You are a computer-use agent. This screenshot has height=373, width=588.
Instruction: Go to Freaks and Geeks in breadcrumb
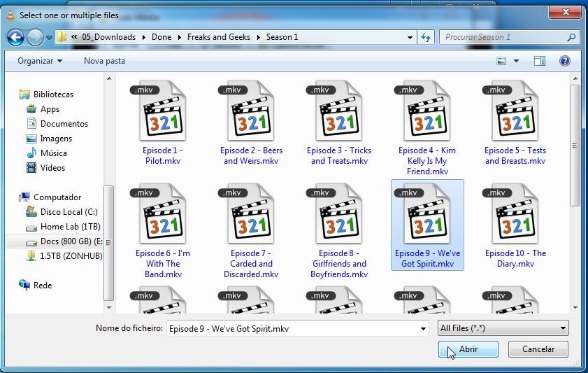[219, 37]
